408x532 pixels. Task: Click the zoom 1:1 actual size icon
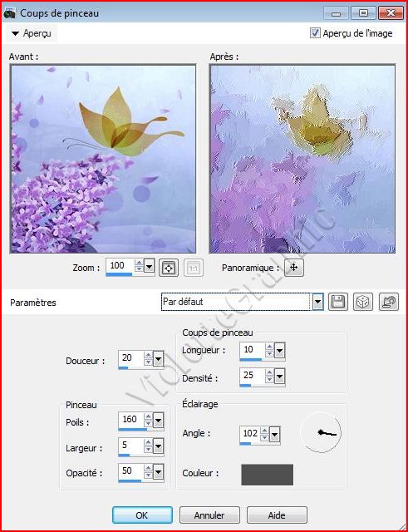pyautogui.click(x=194, y=268)
